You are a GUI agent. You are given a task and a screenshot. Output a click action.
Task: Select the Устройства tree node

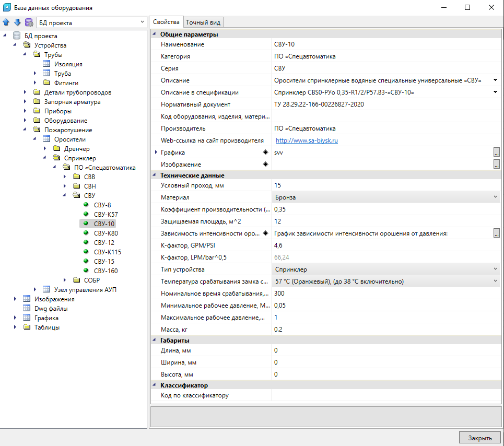[x=50, y=45]
